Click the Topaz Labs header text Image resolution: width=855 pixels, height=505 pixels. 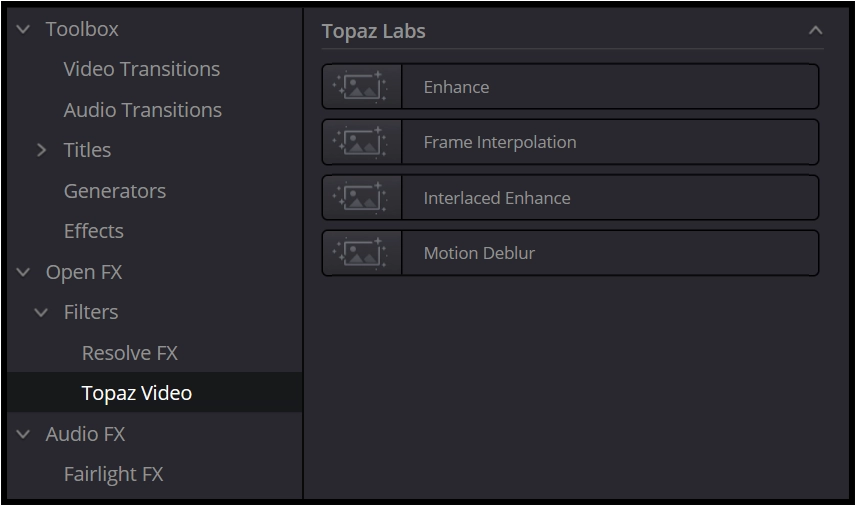coord(373,31)
